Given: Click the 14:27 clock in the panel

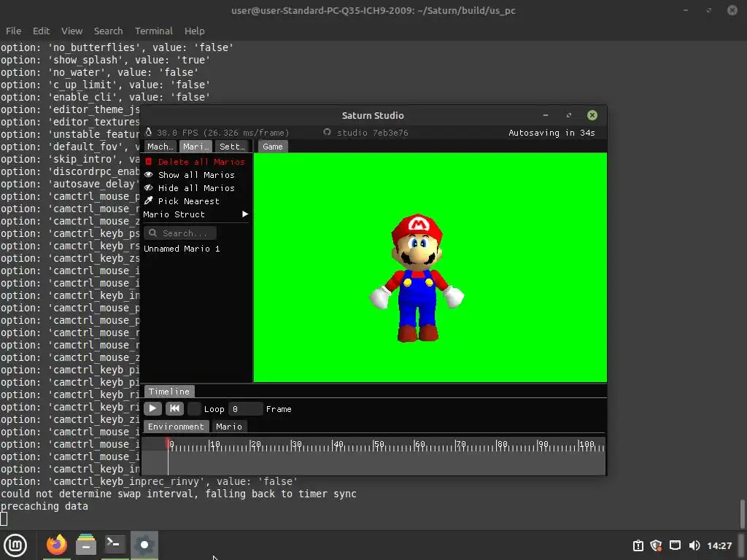Looking at the screenshot, I should pos(719,545).
